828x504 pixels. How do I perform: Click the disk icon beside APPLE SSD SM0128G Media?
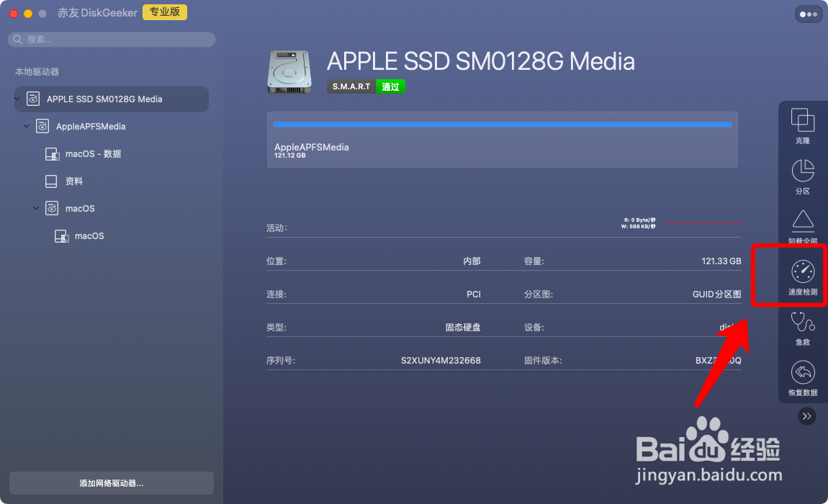33,99
